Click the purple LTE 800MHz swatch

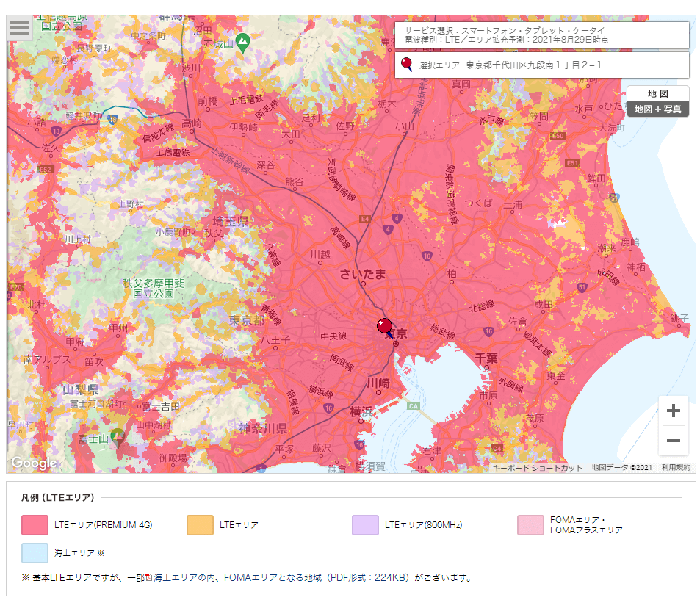click(x=365, y=525)
